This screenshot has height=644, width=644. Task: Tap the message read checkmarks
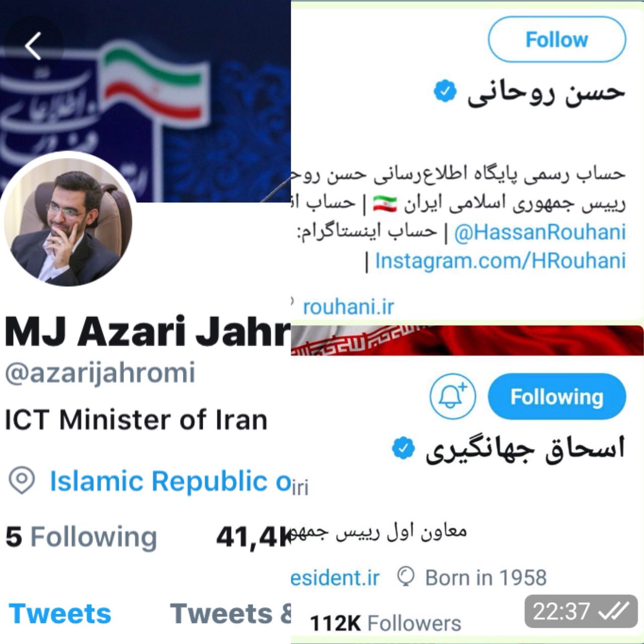click(613, 612)
